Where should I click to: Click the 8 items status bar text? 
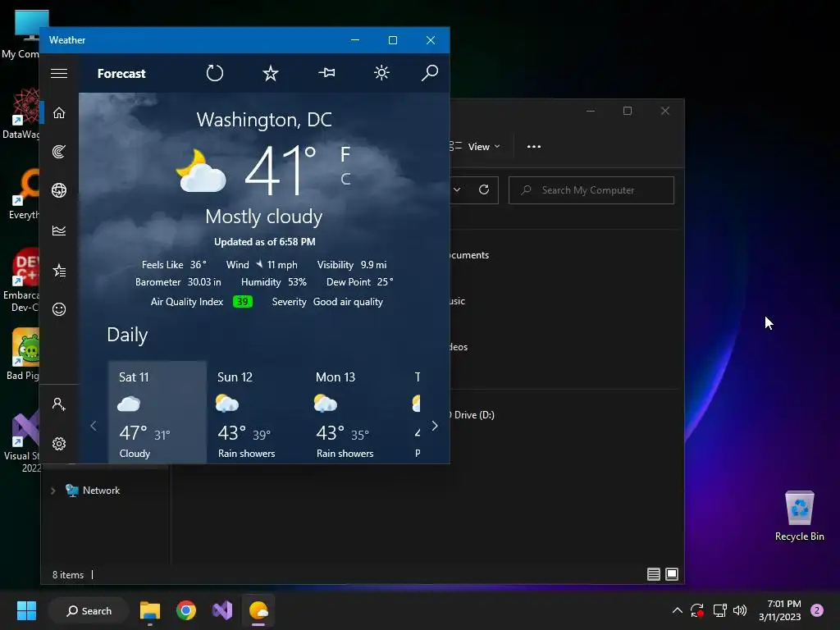(x=68, y=575)
